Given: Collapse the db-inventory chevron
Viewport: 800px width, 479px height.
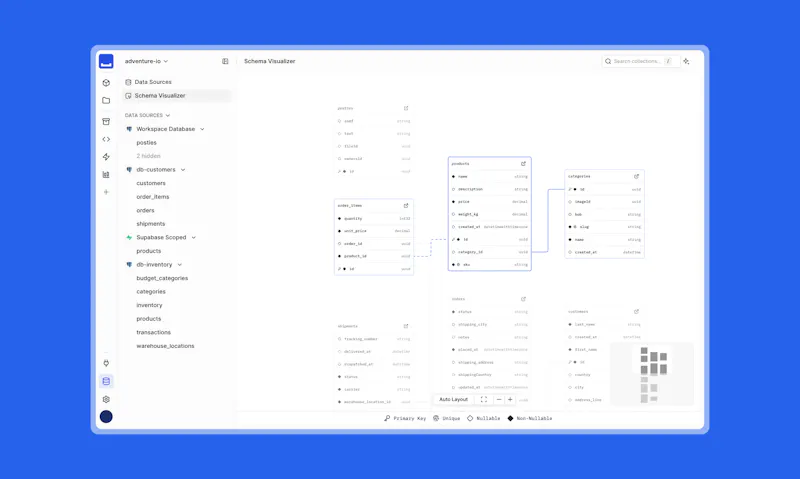Looking at the screenshot, I should [180, 265].
